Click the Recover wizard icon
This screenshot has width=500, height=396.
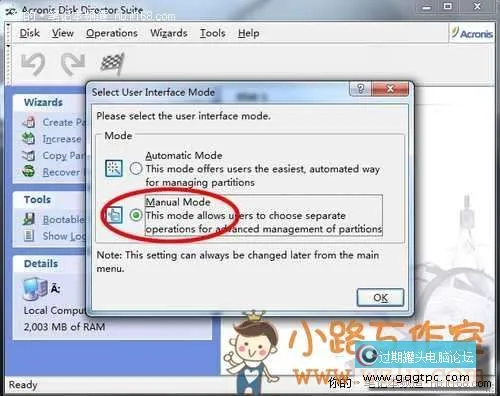point(29,172)
